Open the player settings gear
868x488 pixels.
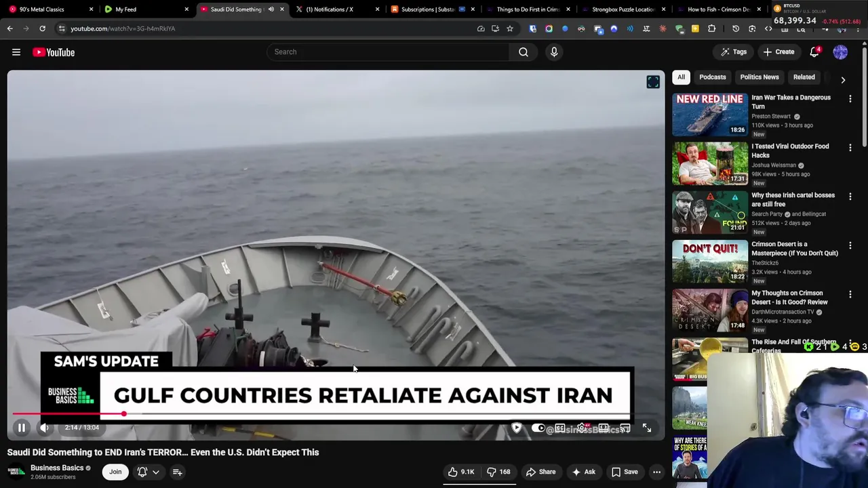(x=582, y=428)
